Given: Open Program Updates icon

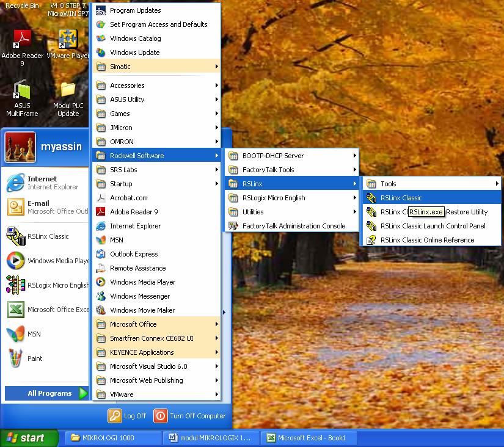Looking at the screenshot, I should (101, 10).
